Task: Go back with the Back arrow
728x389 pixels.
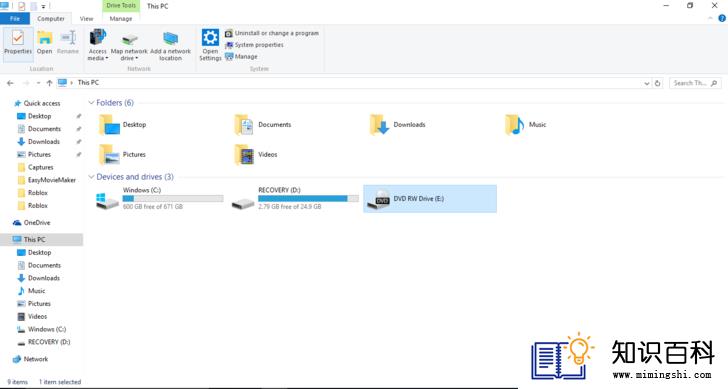Action: click(10, 83)
